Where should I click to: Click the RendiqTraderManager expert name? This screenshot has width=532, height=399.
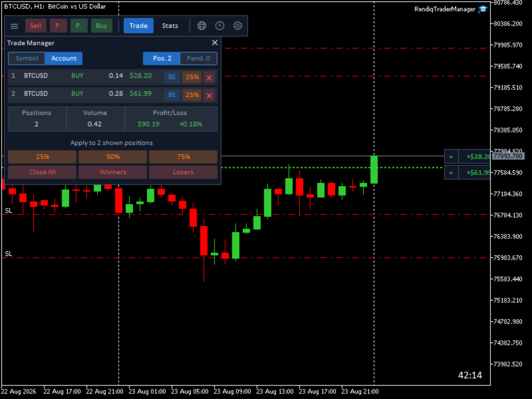[x=445, y=9]
